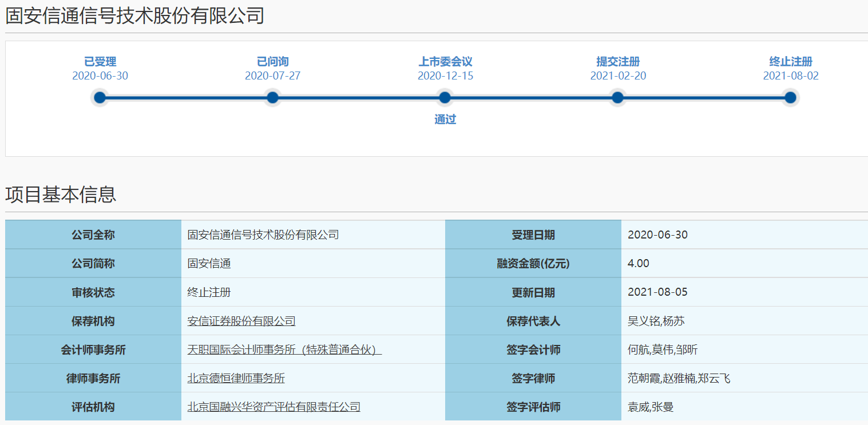Click the 已受理 stage label
This screenshot has width=868, height=425.
(x=100, y=62)
